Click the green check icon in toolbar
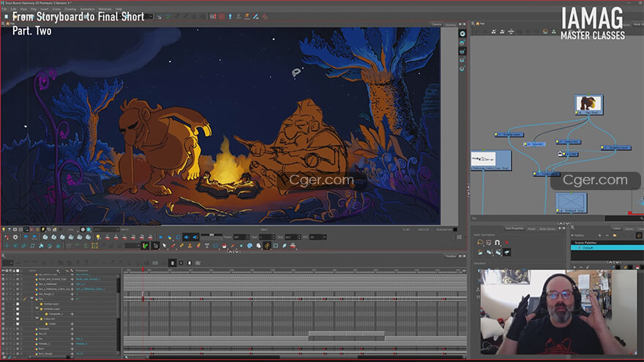The height and width of the screenshot is (362, 644). 168,17
